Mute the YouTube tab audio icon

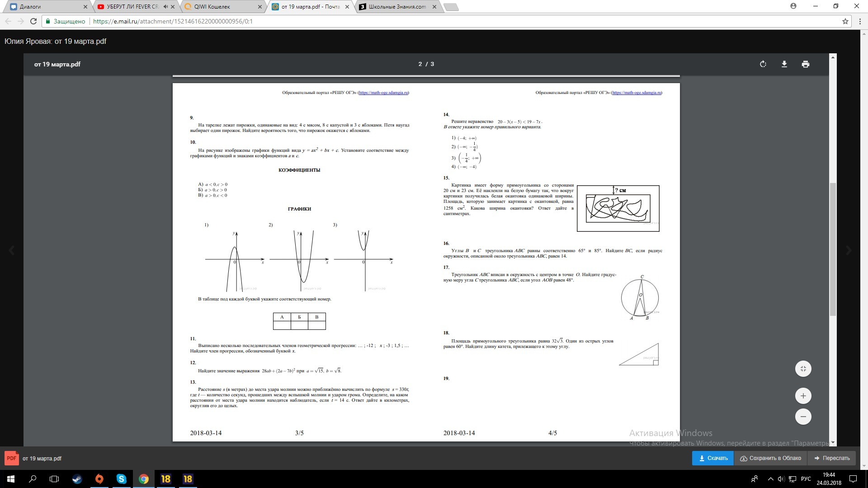click(x=165, y=7)
